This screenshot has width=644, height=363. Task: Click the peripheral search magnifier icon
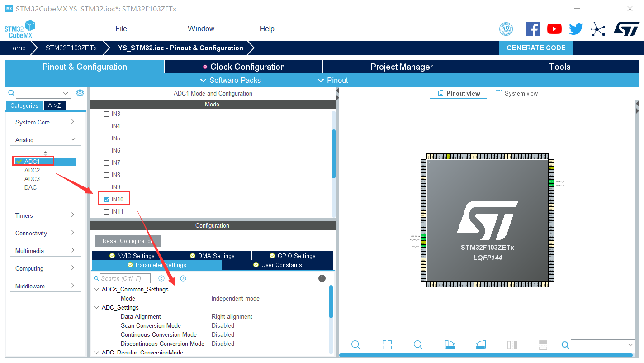(12, 93)
